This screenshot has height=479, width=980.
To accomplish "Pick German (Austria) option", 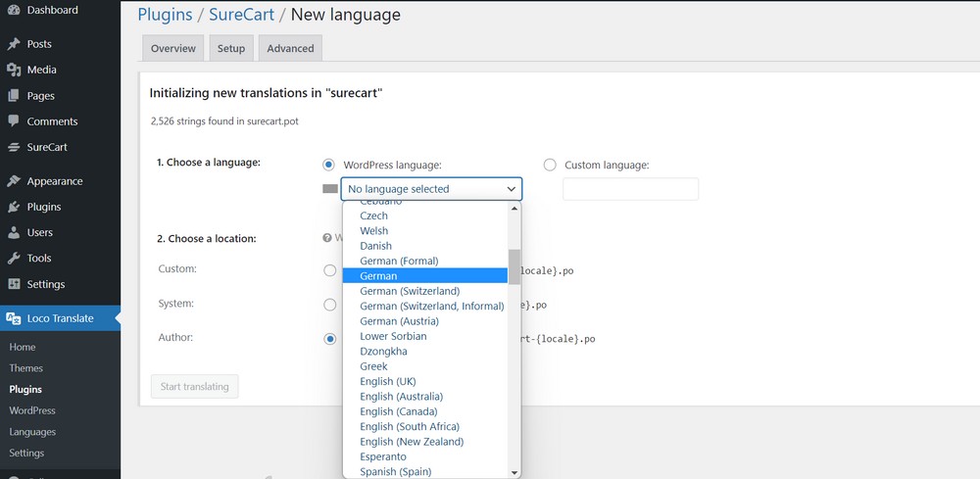I will [425, 321].
